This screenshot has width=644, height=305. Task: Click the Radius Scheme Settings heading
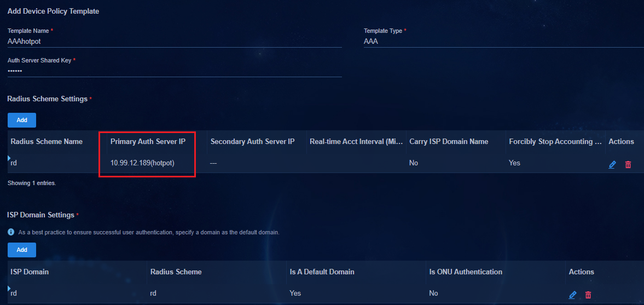(x=48, y=99)
